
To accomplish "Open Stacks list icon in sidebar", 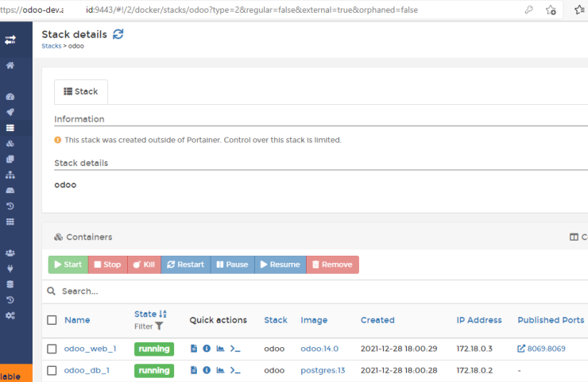I will pyautogui.click(x=10, y=128).
